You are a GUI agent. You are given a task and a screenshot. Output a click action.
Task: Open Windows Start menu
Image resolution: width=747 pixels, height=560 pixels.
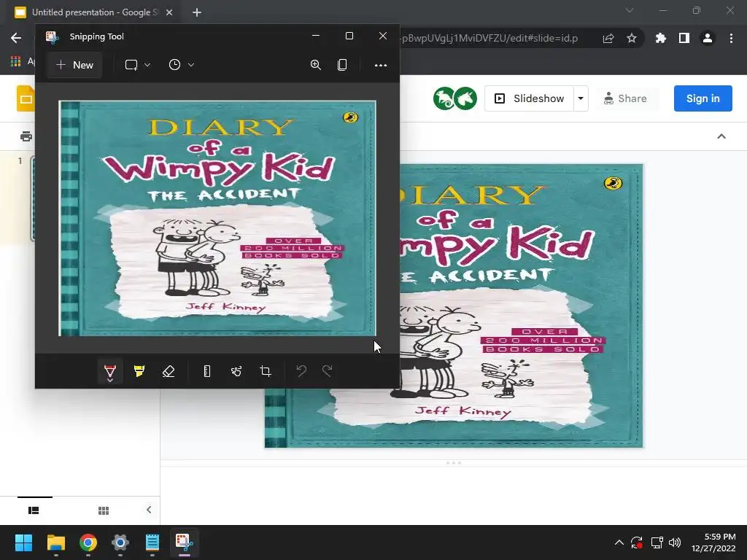pos(23,542)
